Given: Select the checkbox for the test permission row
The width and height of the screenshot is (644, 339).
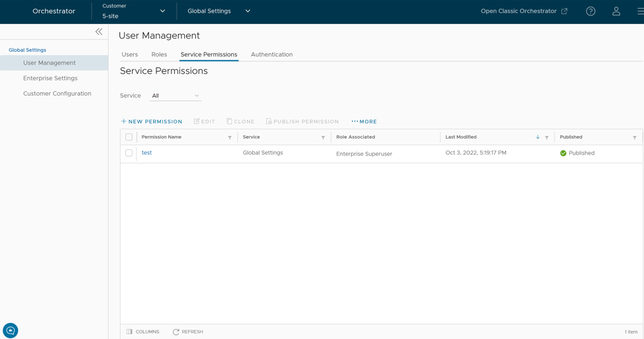Looking at the screenshot, I should tap(129, 153).
